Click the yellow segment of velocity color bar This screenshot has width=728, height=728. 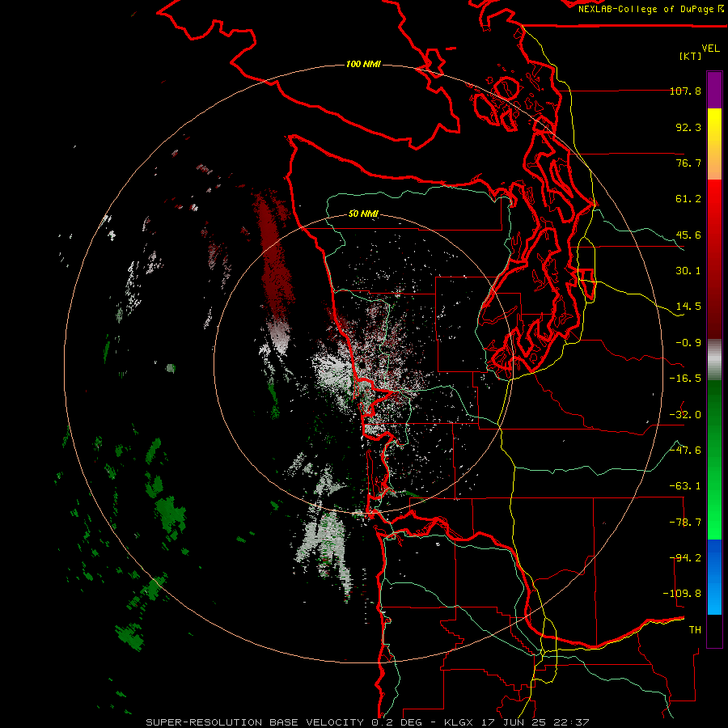[714, 144]
